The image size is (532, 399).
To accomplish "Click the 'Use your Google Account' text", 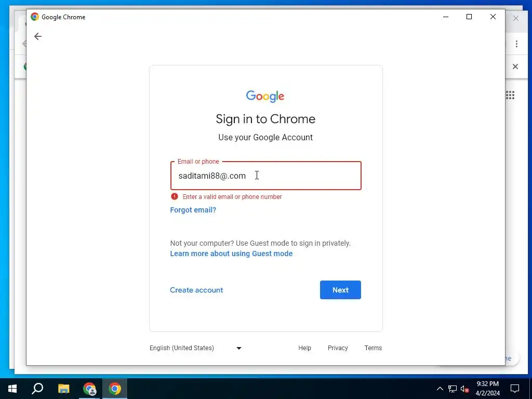I will (265, 137).
